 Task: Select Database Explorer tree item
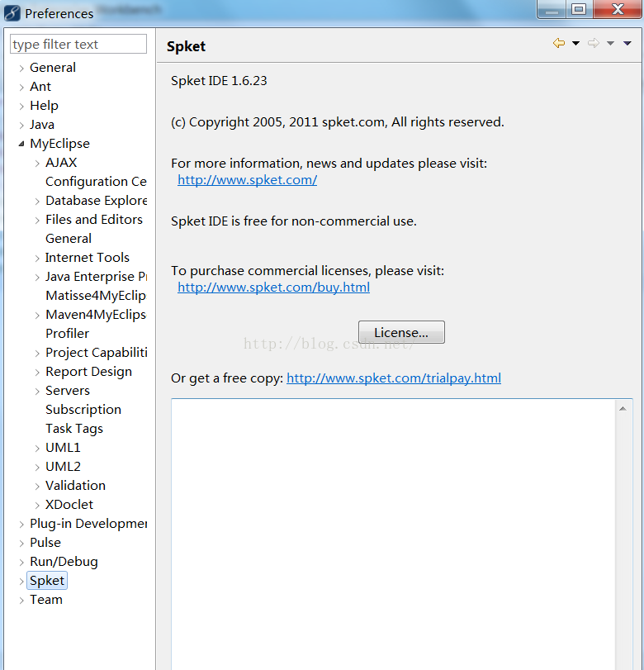tap(96, 201)
